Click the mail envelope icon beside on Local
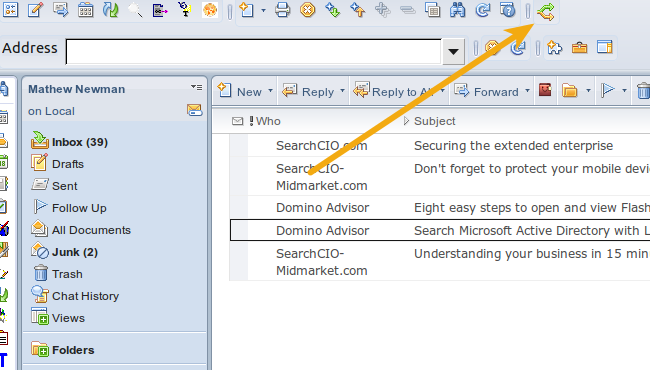 tap(194, 110)
